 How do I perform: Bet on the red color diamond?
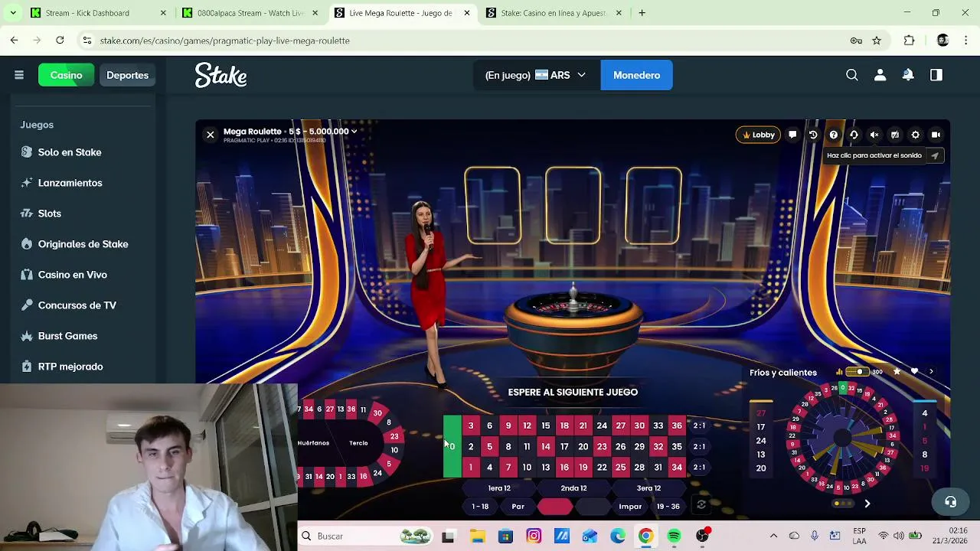[555, 507]
